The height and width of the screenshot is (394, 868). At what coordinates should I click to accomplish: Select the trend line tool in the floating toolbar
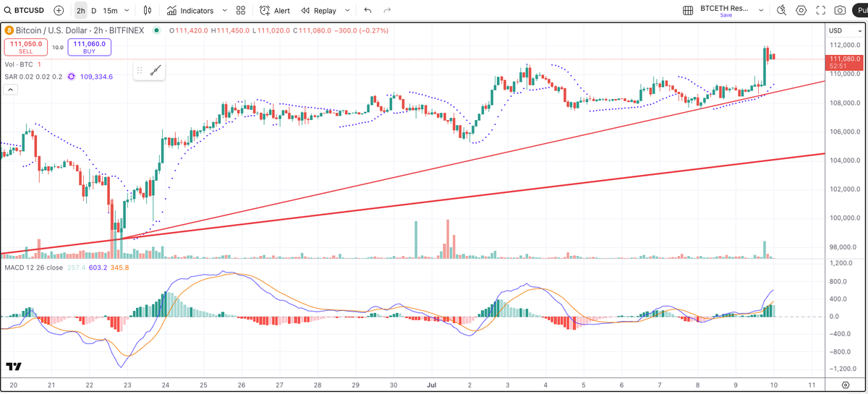(156, 71)
